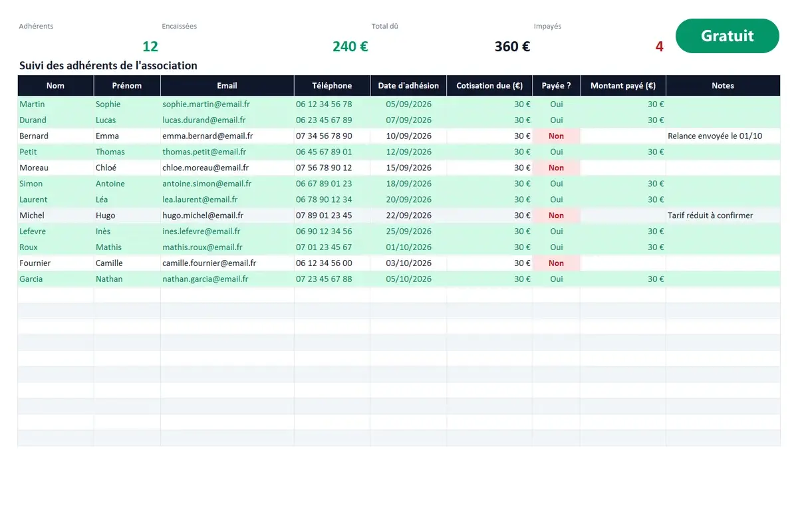Select the Non status for Chloé Moreau
798x532 pixels.
pyautogui.click(x=557, y=168)
